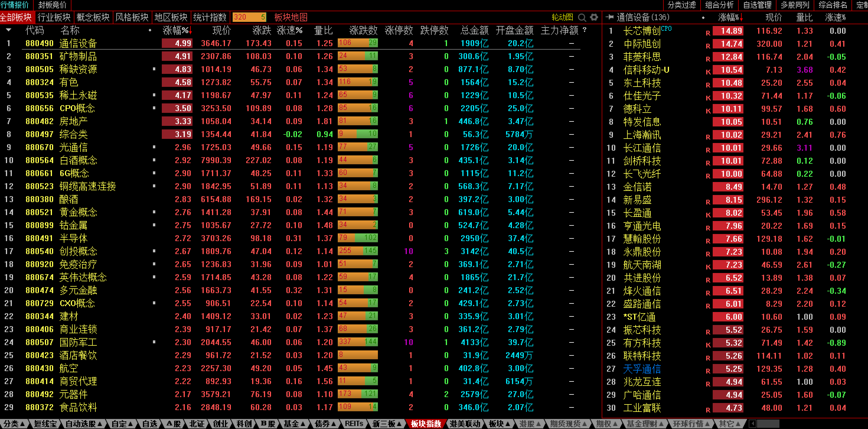Click the R marker beside 长芯博创
This screenshot has width=868, height=429.
(x=708, y=33)
